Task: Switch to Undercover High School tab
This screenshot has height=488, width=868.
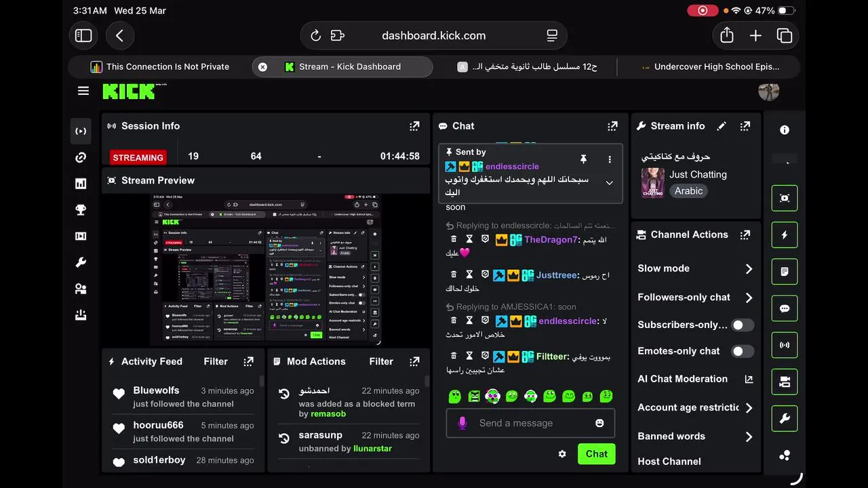Action: pyautogui.click(x=710, y=66)
